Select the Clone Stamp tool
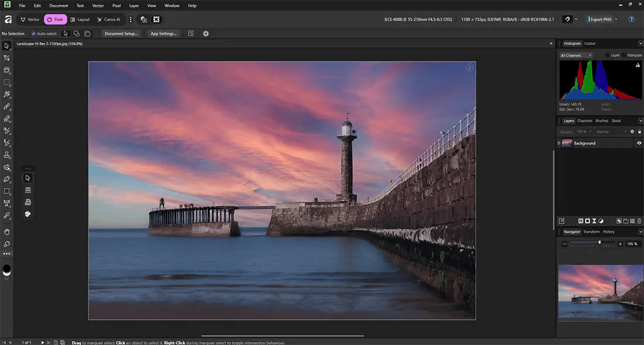644x345 pixels. click(x=6, y=155)
